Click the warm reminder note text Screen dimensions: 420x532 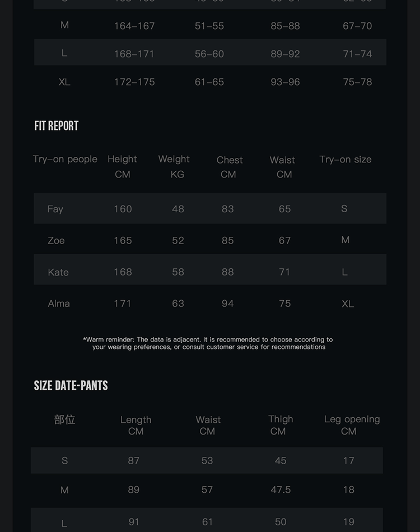208,343
